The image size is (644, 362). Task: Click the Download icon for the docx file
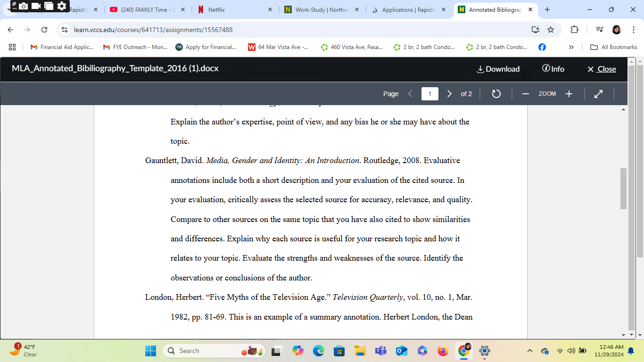pos(498,69)
